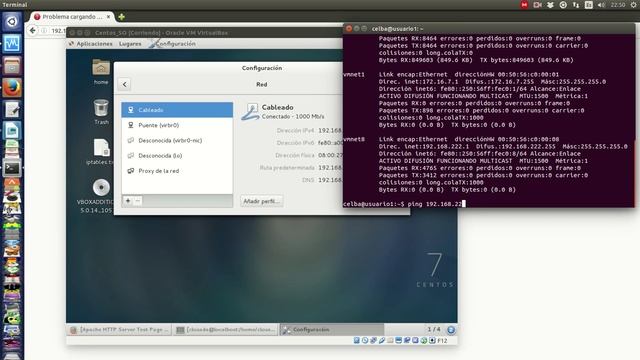Viewport: 640px width, 360px height.
Task: Open the sound volume indicator
Action: click(601, 5)
